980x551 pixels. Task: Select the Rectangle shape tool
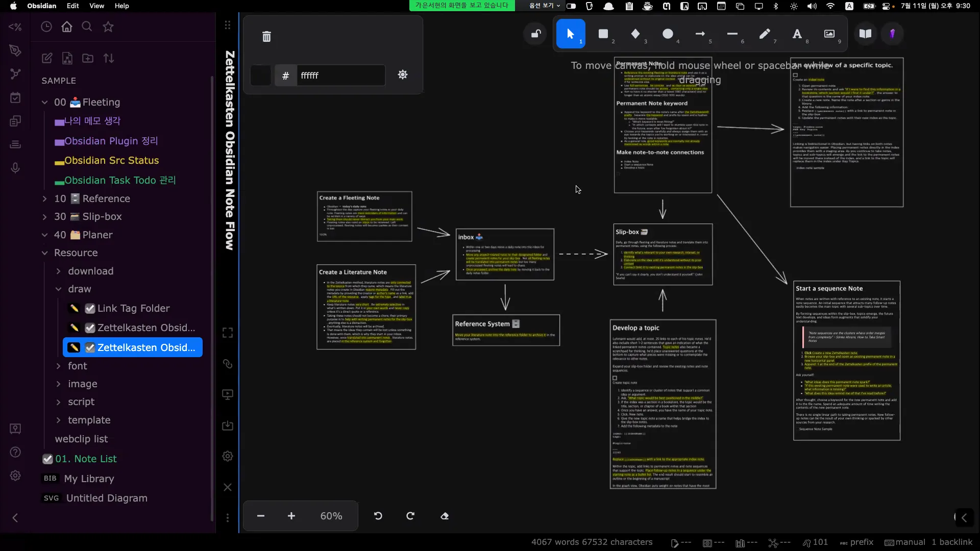tap(603, 34)
